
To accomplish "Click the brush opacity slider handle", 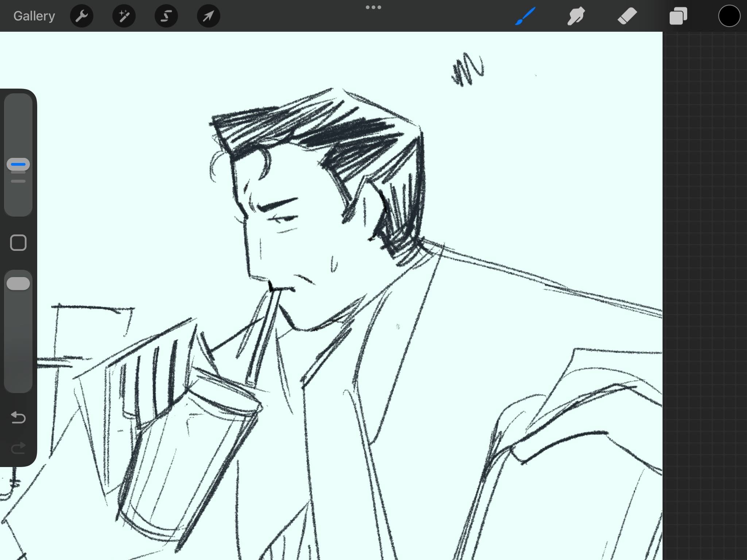I will tap(18, 284).
